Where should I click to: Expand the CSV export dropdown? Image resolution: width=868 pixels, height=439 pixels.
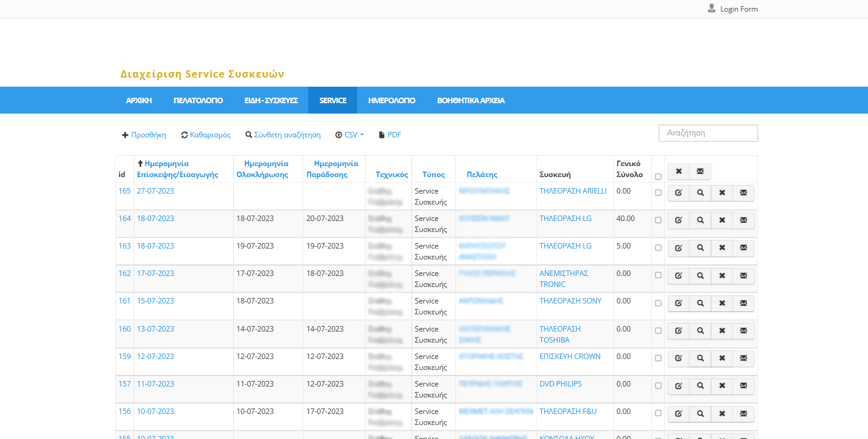(350, 135)
